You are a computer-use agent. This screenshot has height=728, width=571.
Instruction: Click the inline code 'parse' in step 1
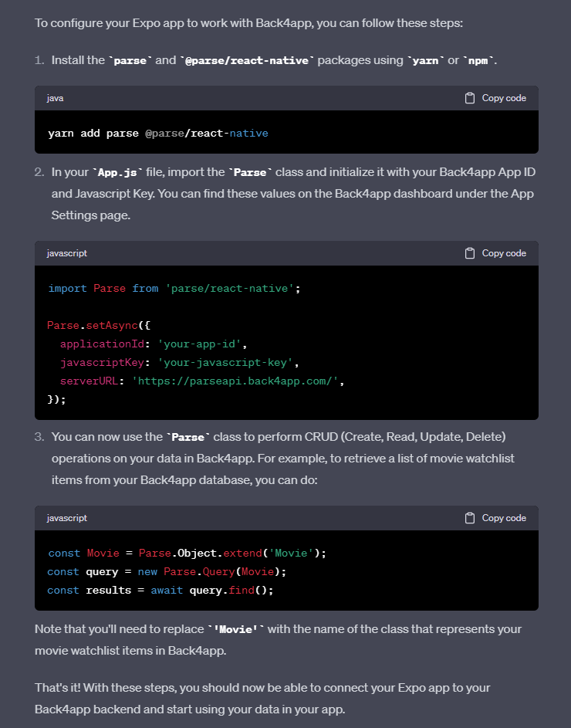(130, 60)
